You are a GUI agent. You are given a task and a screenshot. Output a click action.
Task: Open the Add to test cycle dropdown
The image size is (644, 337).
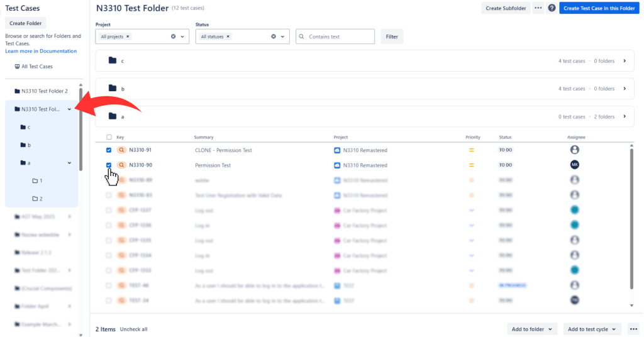[592, 329]
